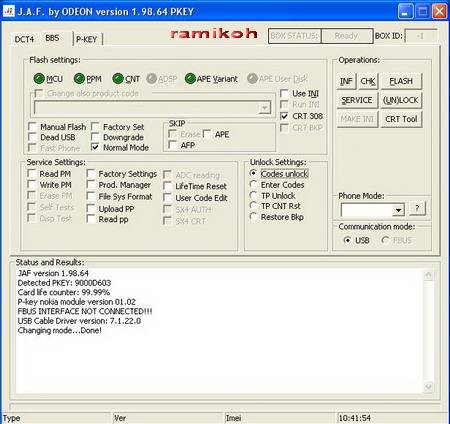Screen dimensions: 450x424
Task: Click 'JAF version 1.98.64' log line
Action: pyautogui.click(x=53, y=273)
